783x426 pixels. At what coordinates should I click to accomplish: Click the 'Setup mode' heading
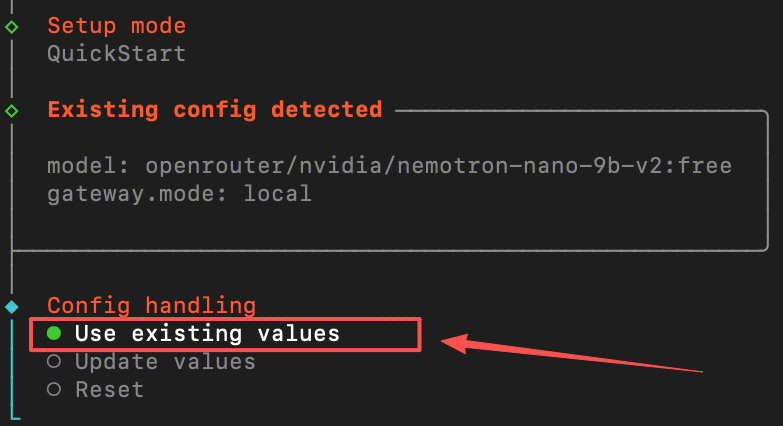pyautogui.click(x=116, y=26)
